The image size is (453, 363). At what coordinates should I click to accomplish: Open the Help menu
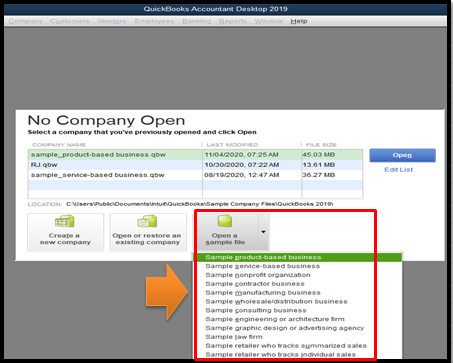pos(299,21)
